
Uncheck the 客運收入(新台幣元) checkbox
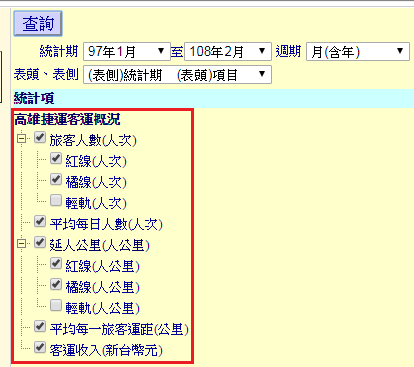[40, 347]
